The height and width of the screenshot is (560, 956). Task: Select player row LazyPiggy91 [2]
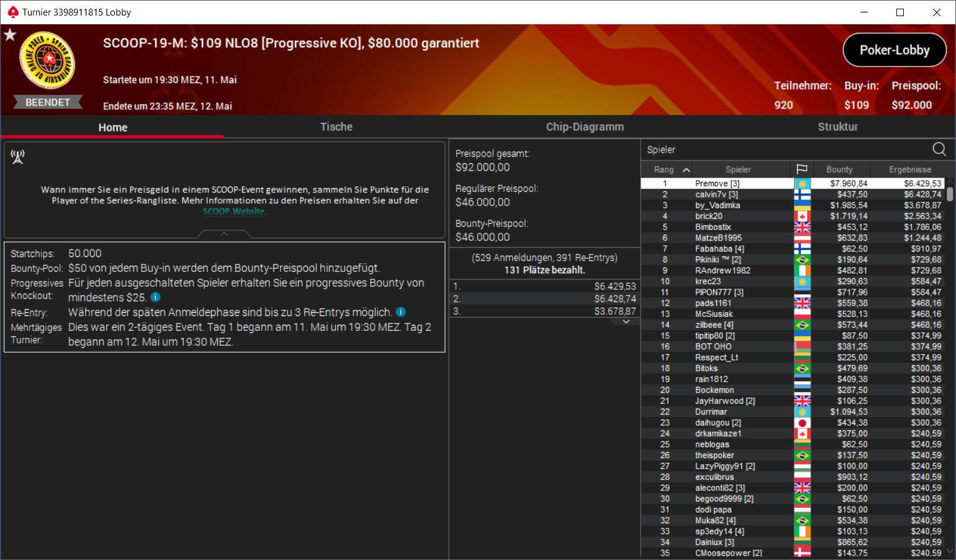click(792, 466)
